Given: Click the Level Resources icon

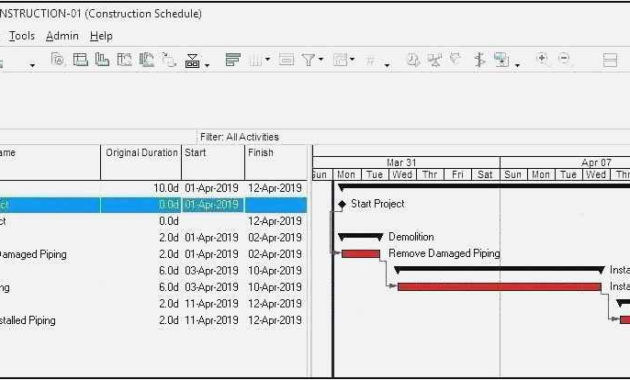Looking at the screenshot, I should [x=434, y=60].
